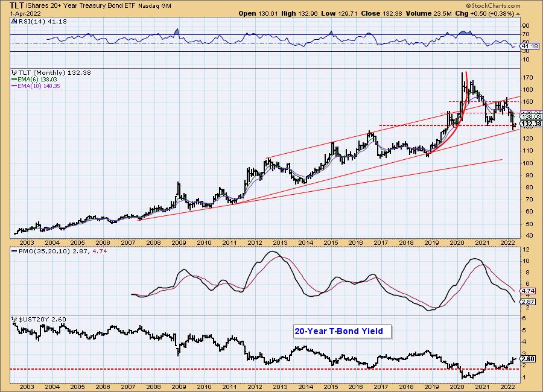Click the Open 130.01 value
Image resolution: width=543 pixels, height=392 pixels.
tap(258, 13)
